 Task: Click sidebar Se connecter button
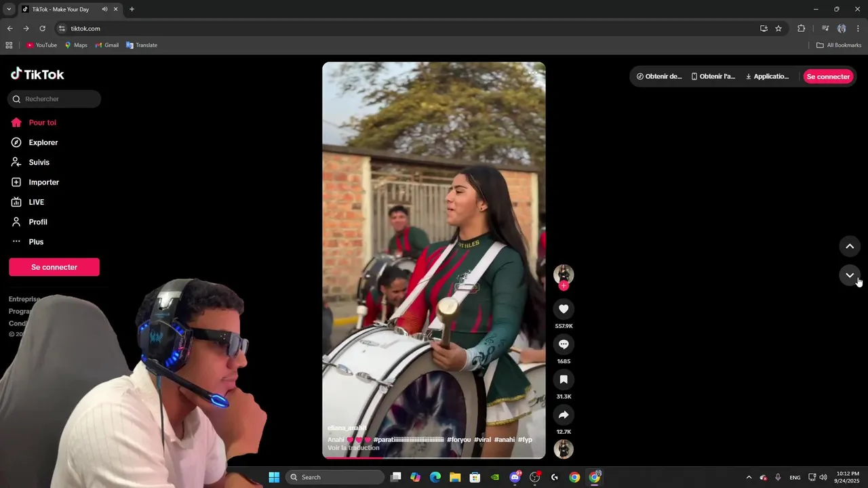(54, 267)
